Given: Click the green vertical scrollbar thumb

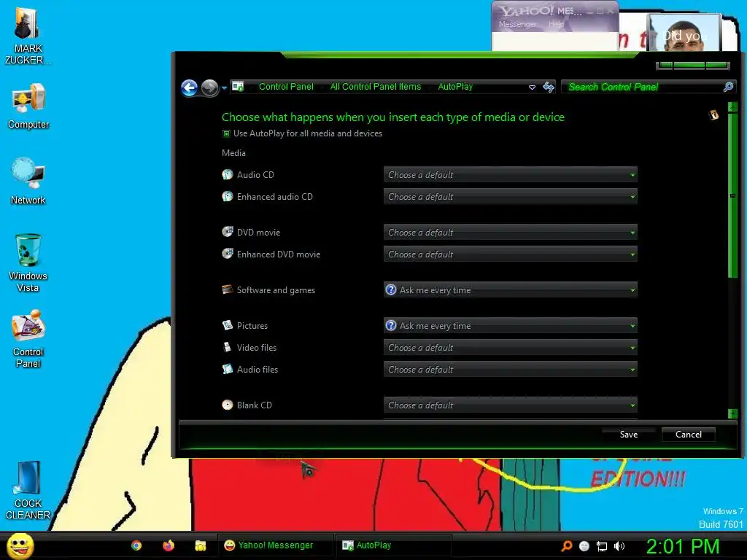Looking at the screenshot, I should [732, 195].
